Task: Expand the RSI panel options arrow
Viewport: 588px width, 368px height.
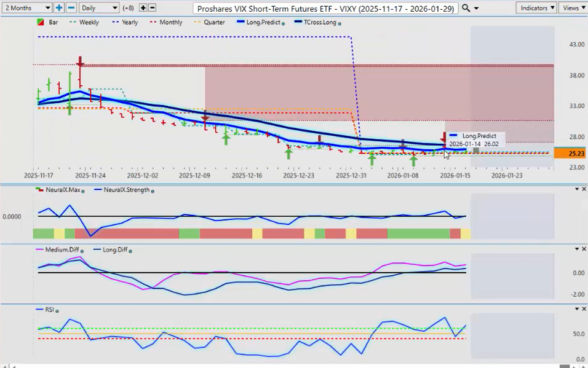Action: click(576, 309)
